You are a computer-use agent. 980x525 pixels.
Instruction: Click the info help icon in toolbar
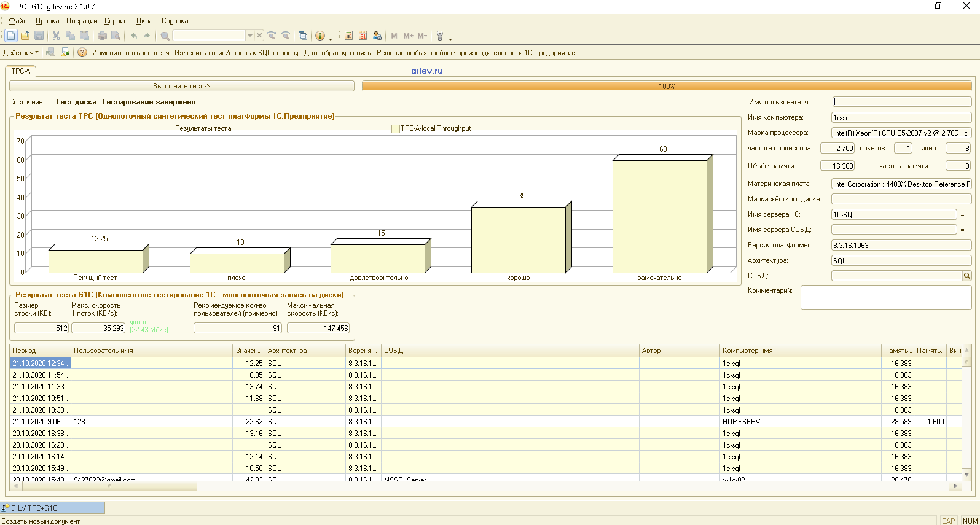(319, 36)
